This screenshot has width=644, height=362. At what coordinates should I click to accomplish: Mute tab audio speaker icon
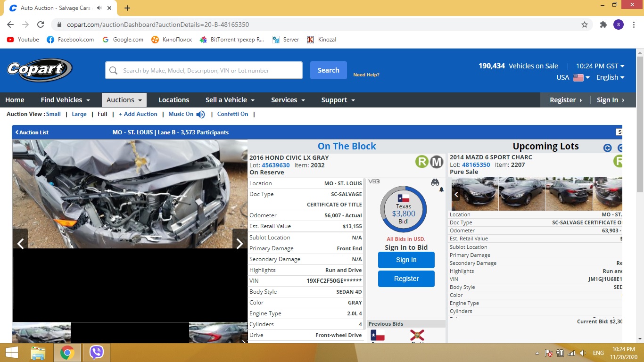coord(99,8)
